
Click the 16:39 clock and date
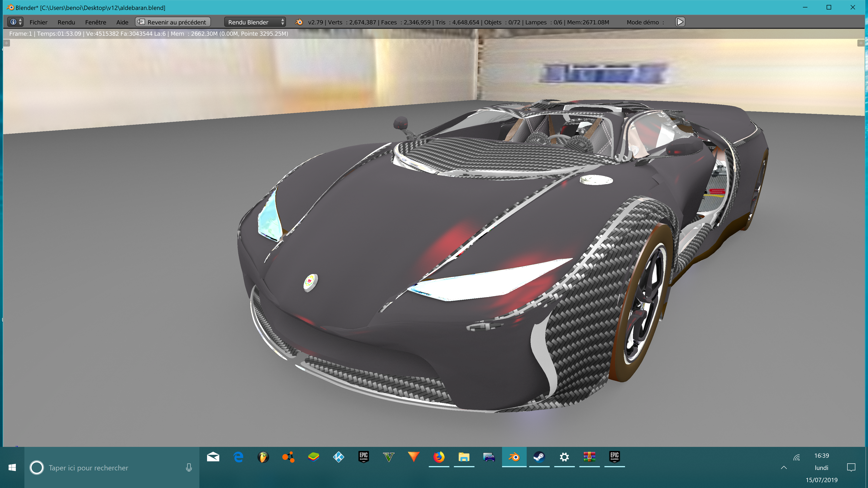coord(821,467)
